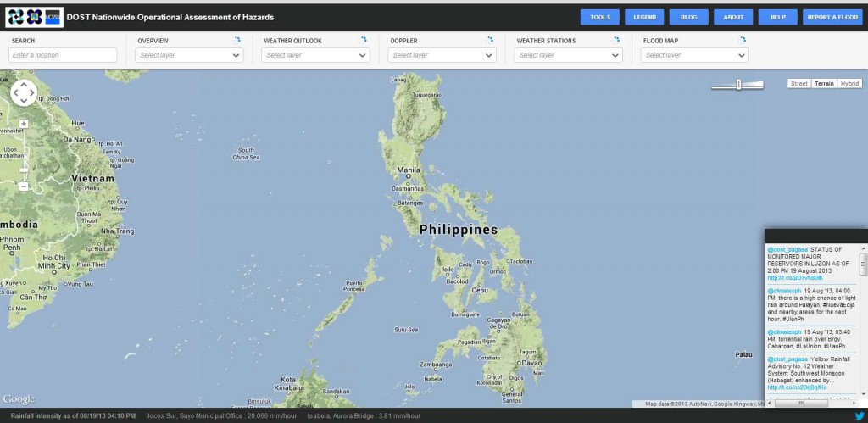Click the map pan navigation control

tap(24, 93)
